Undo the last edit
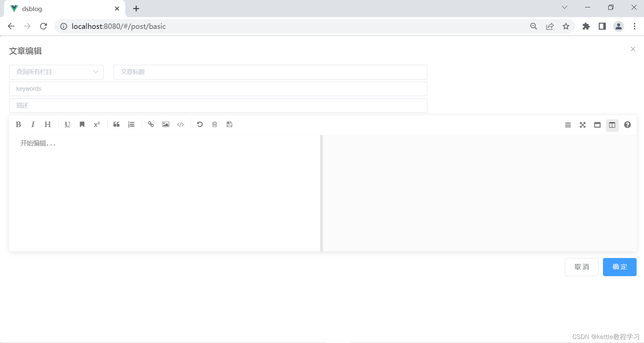Viewport: 644px width, 343px height. click(200, 125)
